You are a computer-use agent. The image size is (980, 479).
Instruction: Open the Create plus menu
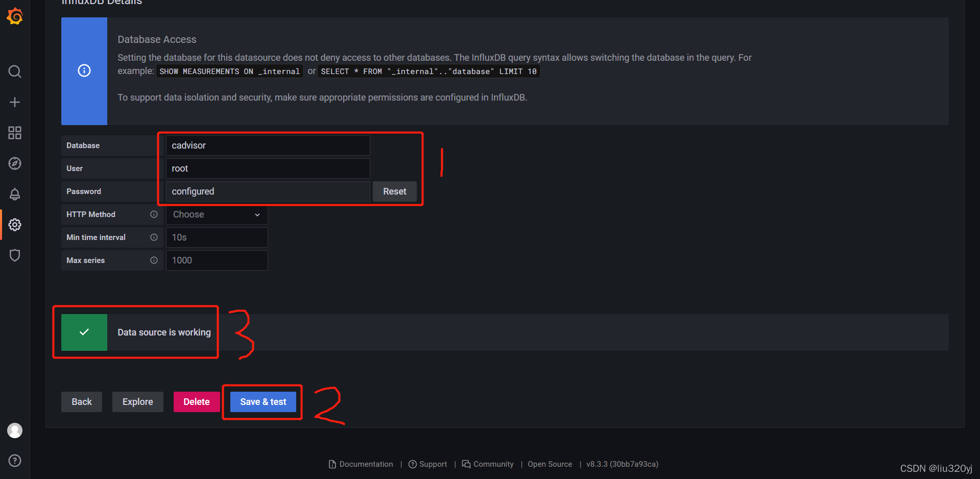(15, 102)
